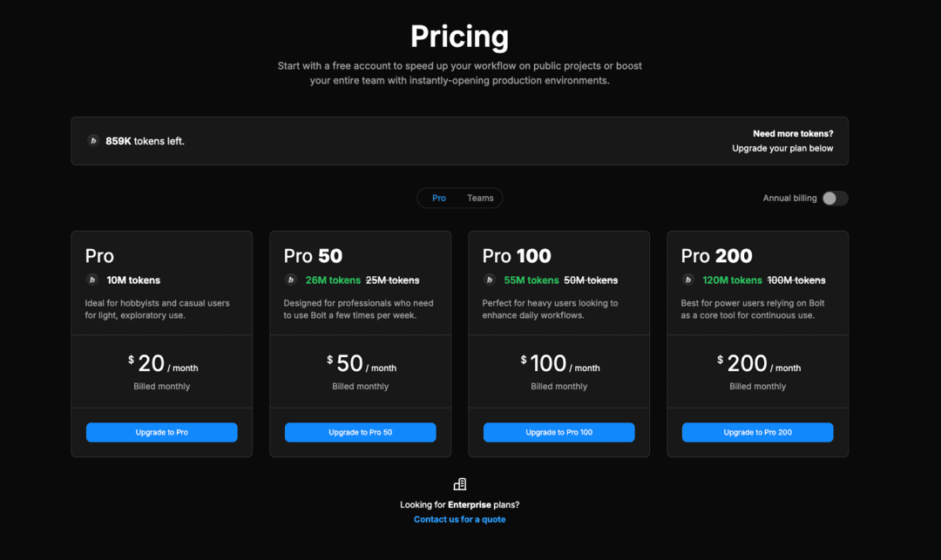Click the Bolt token icon in Pro plan

click(x=92, y=280)
